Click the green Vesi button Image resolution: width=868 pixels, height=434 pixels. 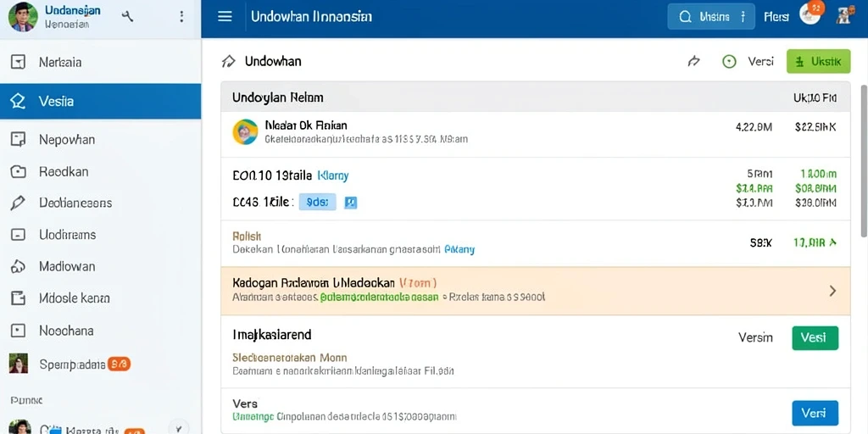[x=815, y=337]
